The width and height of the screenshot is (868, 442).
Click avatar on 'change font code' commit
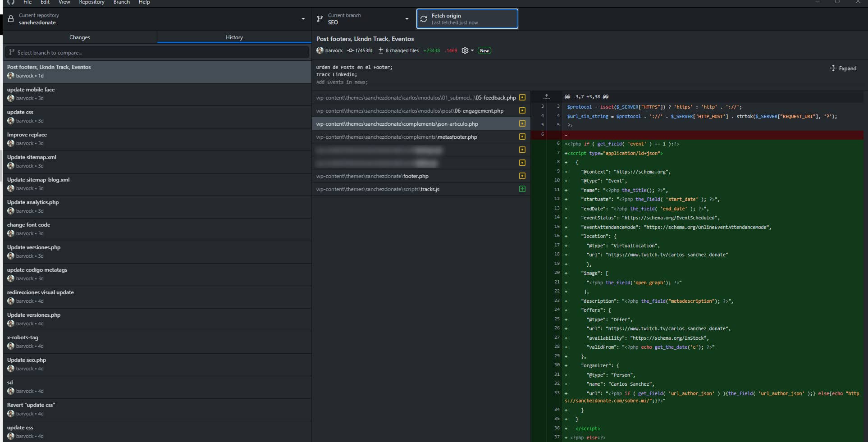[x=11, y=233]
